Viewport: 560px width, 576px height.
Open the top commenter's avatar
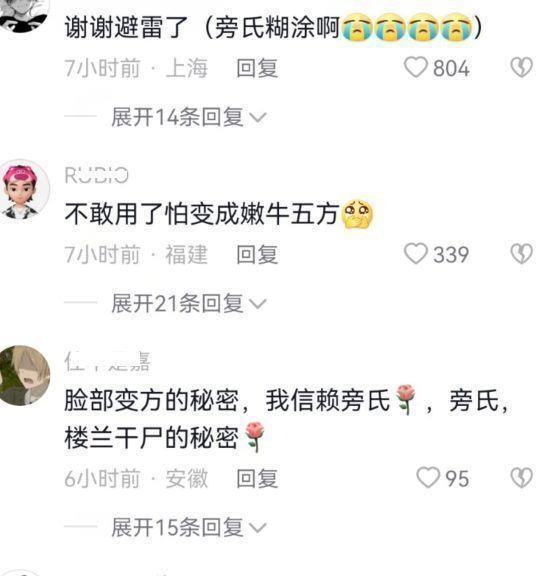pyautogui.click(x=24, y=15)
